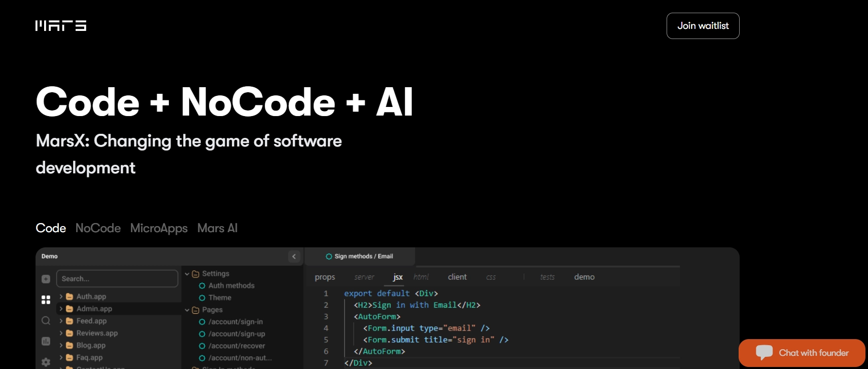Click the Join waitlist button
This screenshot has width=868, height=369.
[x=703, y=26]
